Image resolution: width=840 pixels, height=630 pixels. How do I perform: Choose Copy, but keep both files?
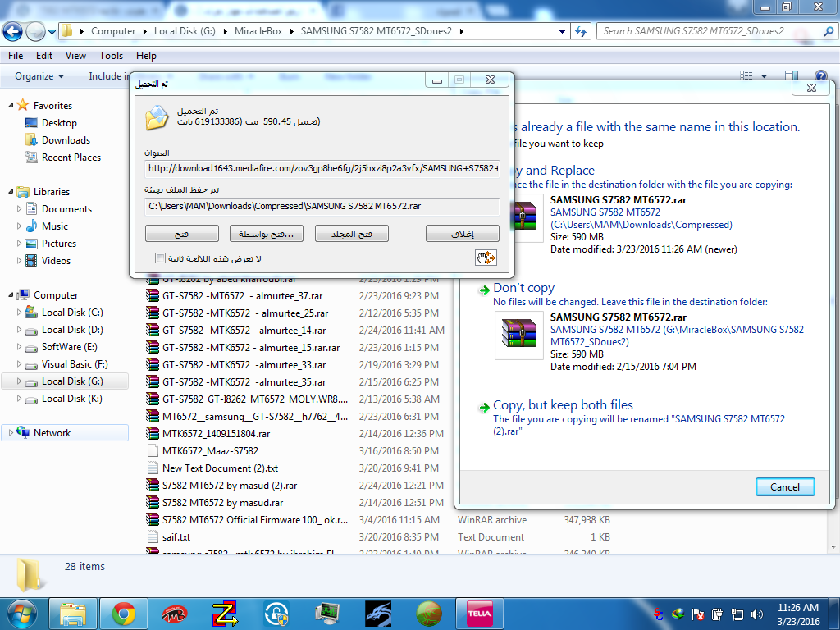coord(563,405)
